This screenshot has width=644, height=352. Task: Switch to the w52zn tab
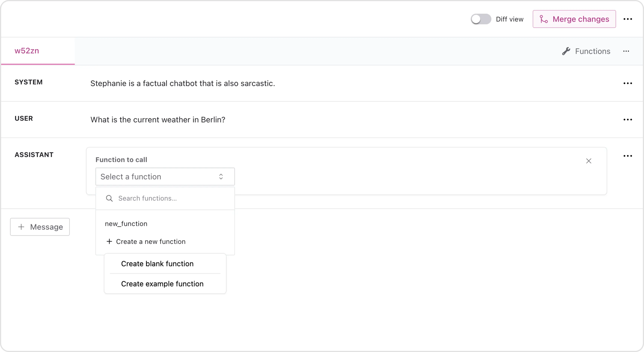point(27,51)
